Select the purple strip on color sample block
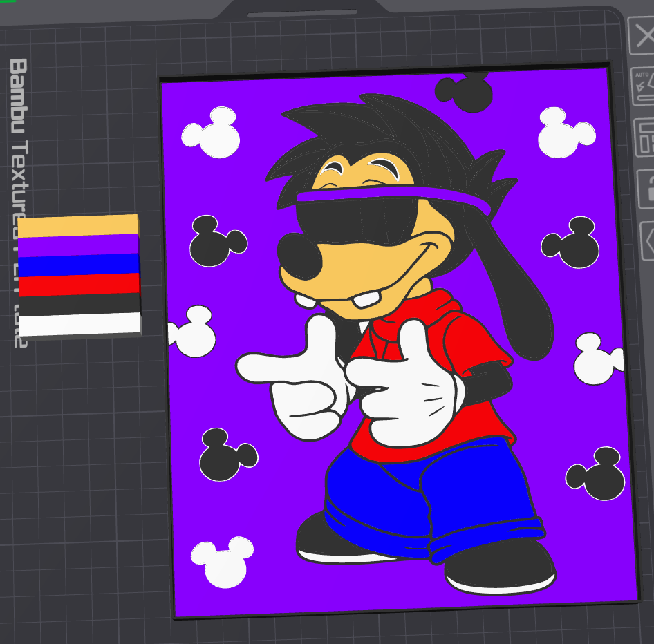 [77, 245]
